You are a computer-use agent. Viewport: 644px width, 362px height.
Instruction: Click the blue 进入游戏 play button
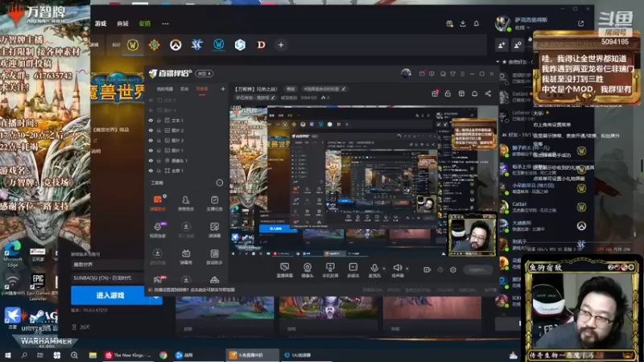(111, 295)
